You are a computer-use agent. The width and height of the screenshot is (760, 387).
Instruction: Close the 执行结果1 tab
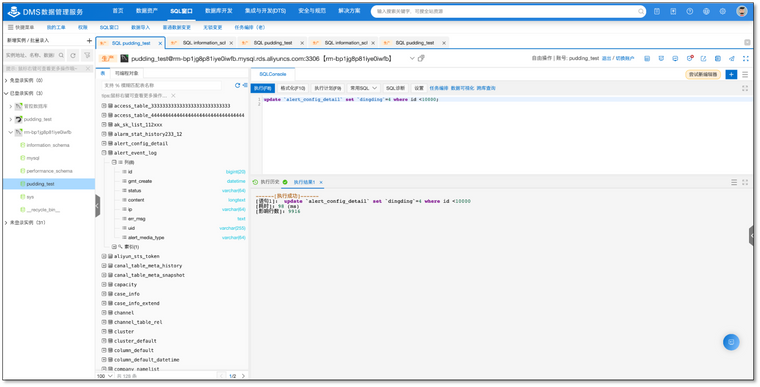point(321,182)
